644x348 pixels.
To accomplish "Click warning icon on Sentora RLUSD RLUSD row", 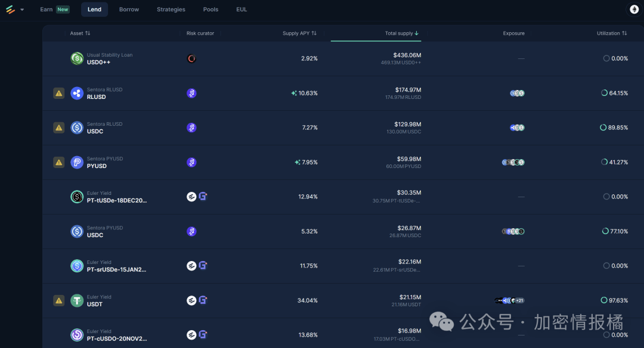I will point(58,93).
